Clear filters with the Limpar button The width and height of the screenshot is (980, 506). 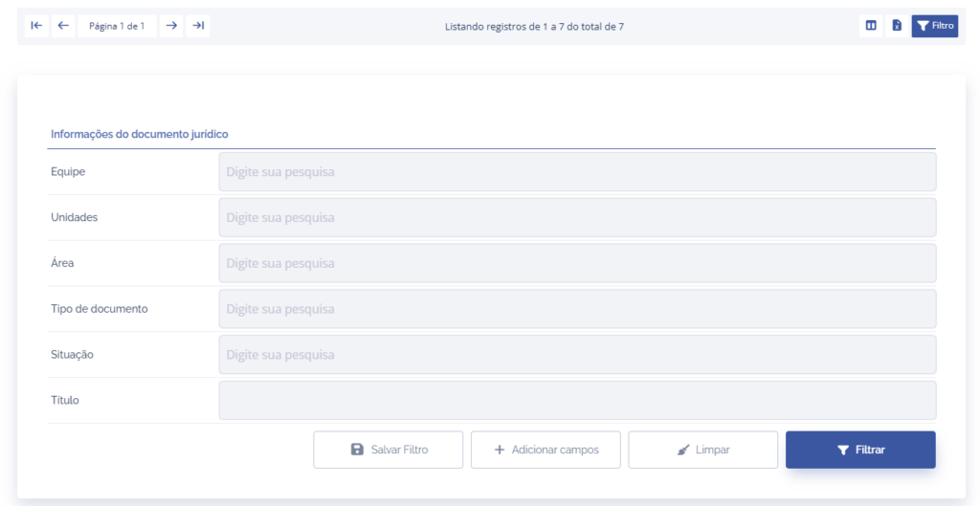click(703, 450)
